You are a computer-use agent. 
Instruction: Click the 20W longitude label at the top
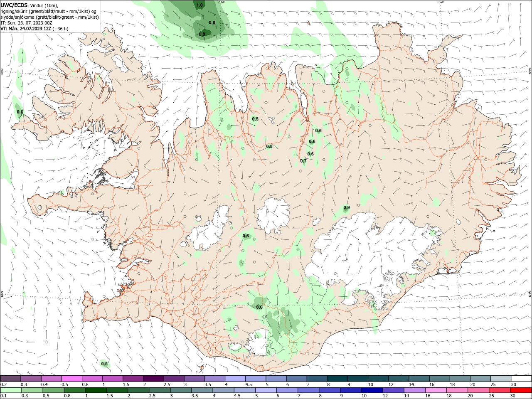[x=221, y=2]
